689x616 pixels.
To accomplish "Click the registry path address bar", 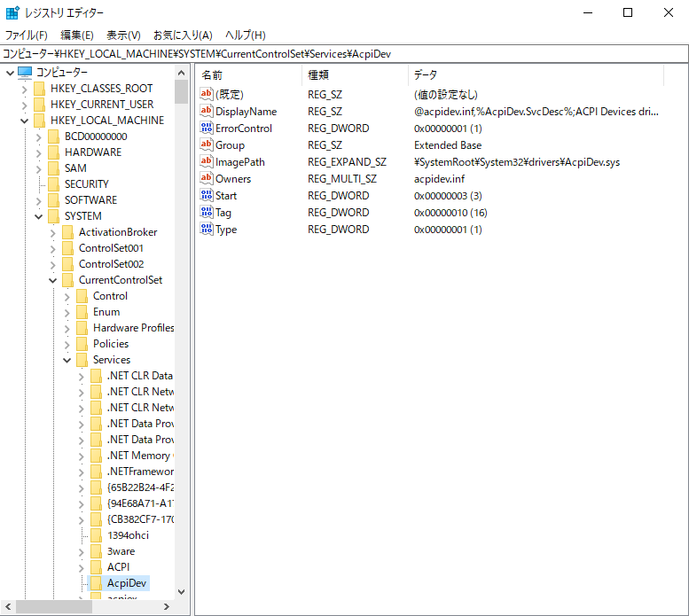I will 344,53.
